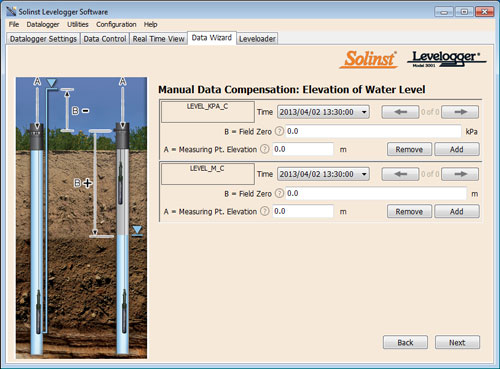Screen dimensions: 500x369
Task: Click help icon beside LEVEL_KPA_C Field Zero
Action: tap(279, 131)
